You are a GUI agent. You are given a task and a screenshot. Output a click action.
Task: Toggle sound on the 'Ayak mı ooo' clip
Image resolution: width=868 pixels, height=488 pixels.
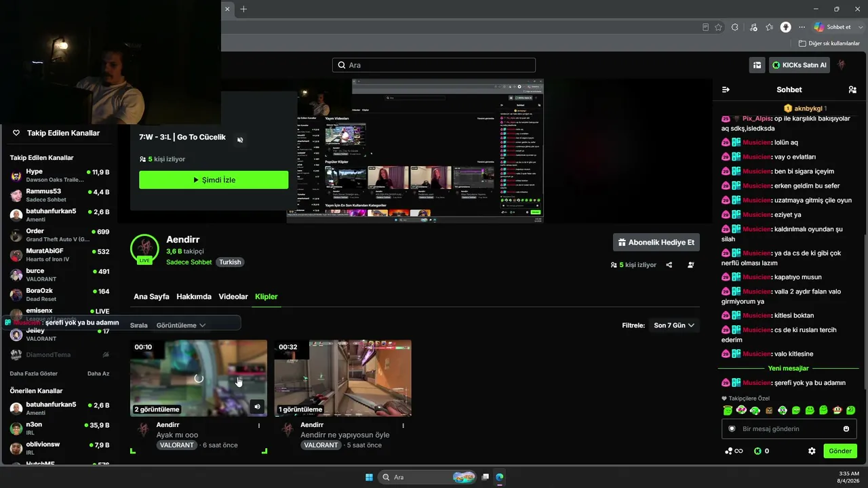point(257,407)
